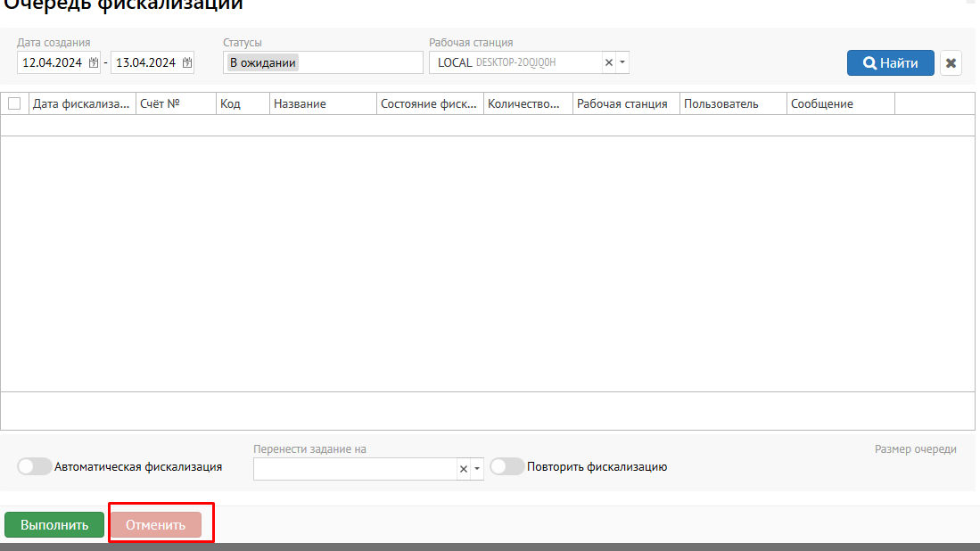The width and height of the screenshot is (980, 551).
Task: Open the Статусы field with В ожидании
Action: pos(323,62)
